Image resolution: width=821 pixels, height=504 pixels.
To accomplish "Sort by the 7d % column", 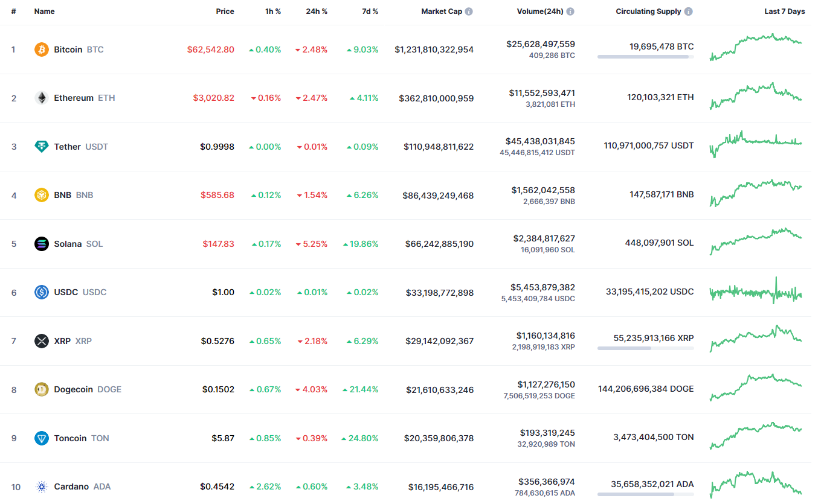I will pos(370,11).
